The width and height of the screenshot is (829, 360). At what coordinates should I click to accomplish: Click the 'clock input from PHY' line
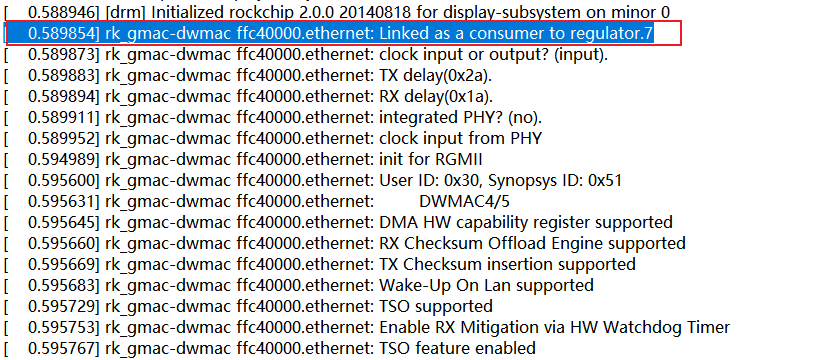tap(273, 139)
